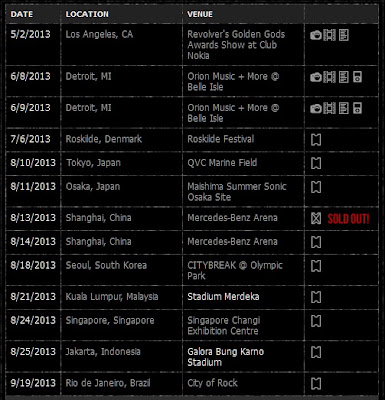Open audio download icon for 6/9/2013 Detroit
Image resolution: width=385 pixels, height=400 pixels.
(357, 108)
